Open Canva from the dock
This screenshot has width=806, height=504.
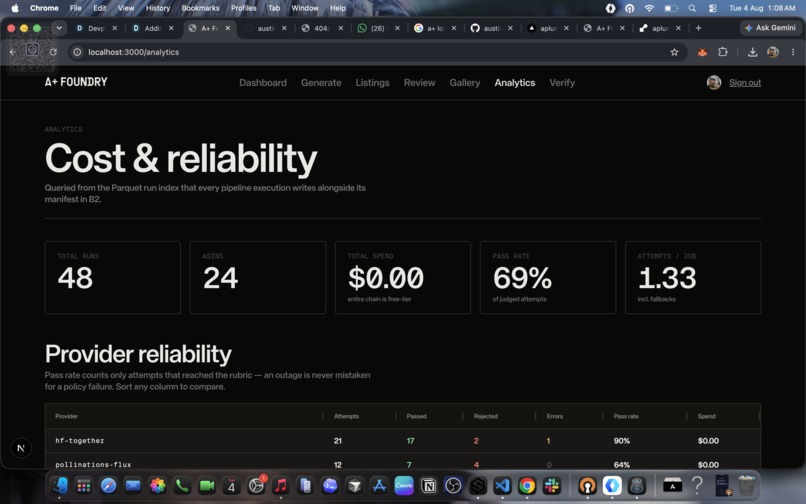[404, 485]
